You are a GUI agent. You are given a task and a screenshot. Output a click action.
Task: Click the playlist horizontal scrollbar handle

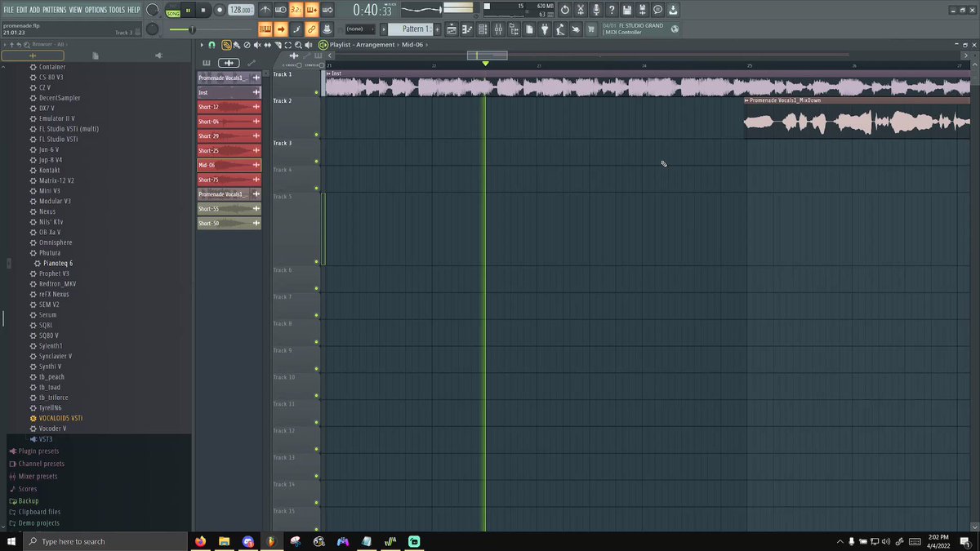(487, 55)
